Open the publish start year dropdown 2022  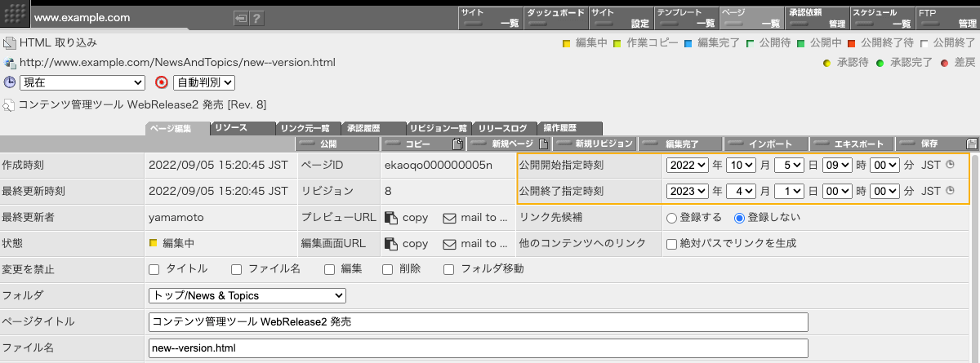click(x=687, y=166)
